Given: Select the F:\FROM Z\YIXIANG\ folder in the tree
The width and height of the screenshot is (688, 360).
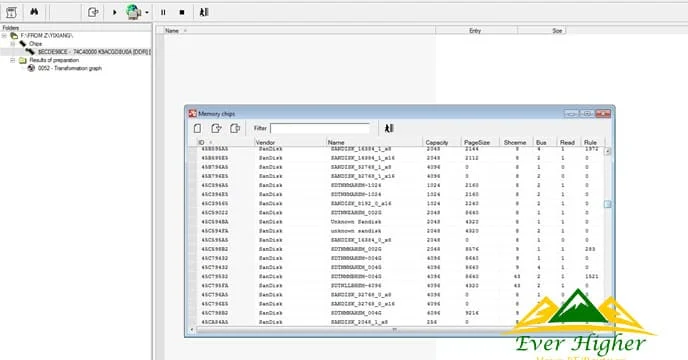Looking at the screenshot, I should [x=47, y=36].
